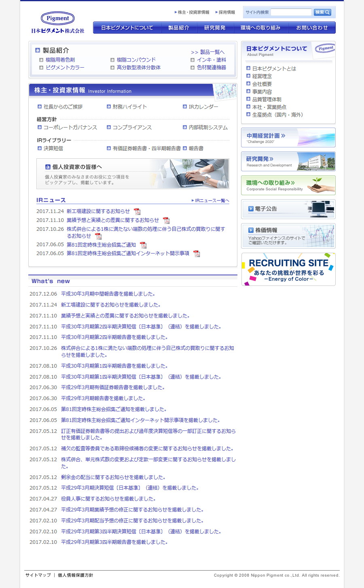Open 環境への取り組み CSR sidebar banner
The height and width of the screenshot is (588, 364).
[x=288, y=185]
